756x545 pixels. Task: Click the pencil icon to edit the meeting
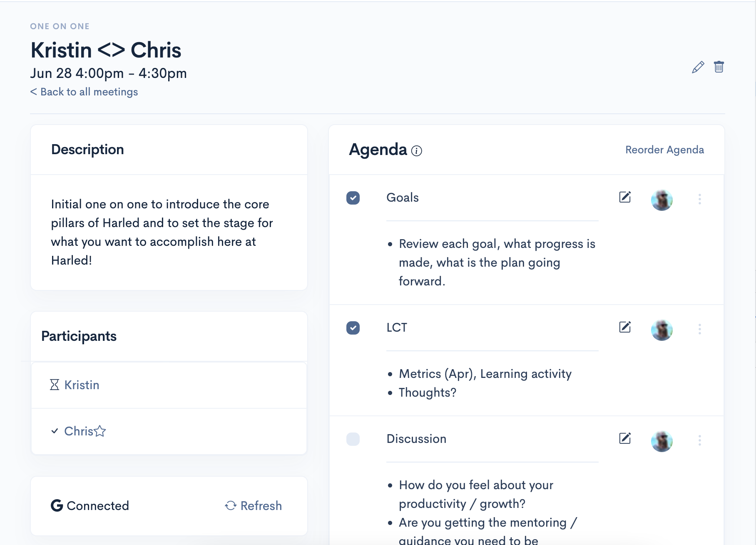coord(698,67)
